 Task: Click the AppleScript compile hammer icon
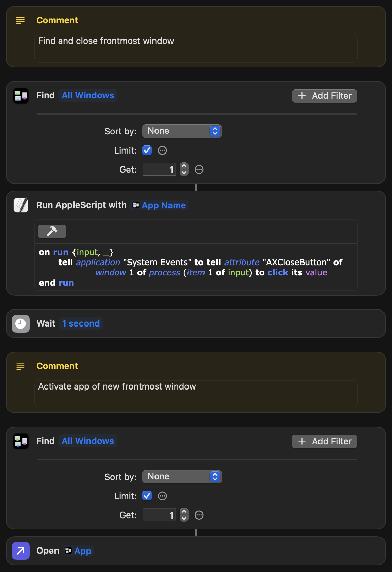click(x=52, y=232)
